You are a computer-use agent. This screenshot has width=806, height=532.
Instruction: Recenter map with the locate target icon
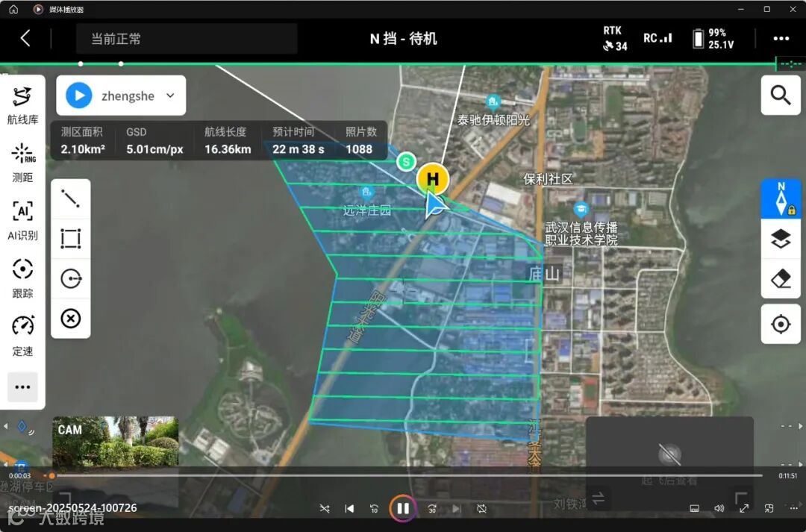tap(781, 325)
